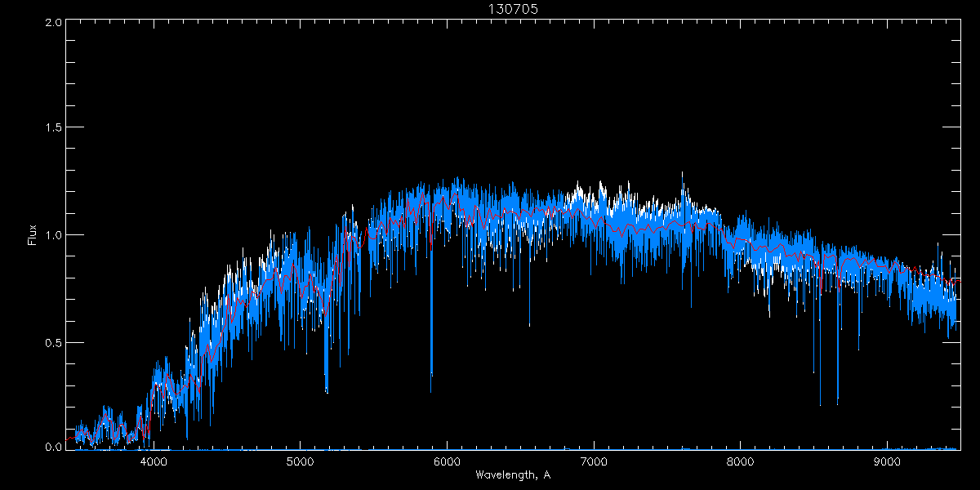
Task: Click the Wavelength, A x-axis label
Action: (x=513, y=475)
